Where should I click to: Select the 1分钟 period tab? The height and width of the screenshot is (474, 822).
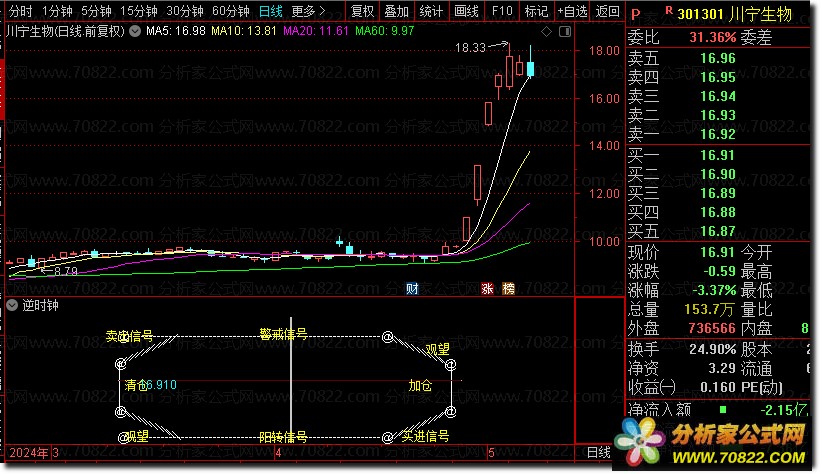tap(57, 11)
